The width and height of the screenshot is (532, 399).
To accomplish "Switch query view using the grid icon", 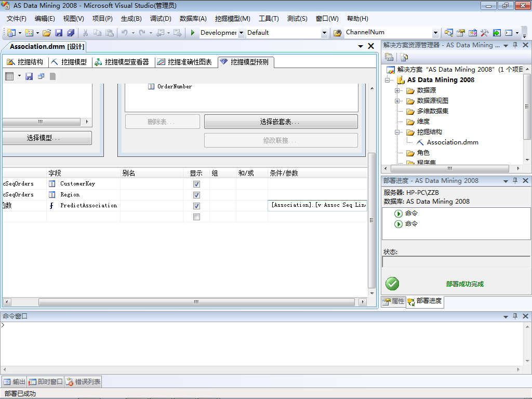I will pyautogui.click(x=9, y=76).
